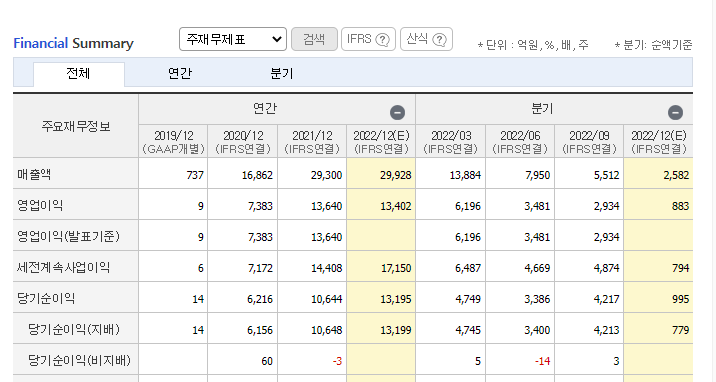Click the 세전계속사업이익 value 4,669
Image resolution: width=716 pixels, height=382 pixels.
coord(537,268)
